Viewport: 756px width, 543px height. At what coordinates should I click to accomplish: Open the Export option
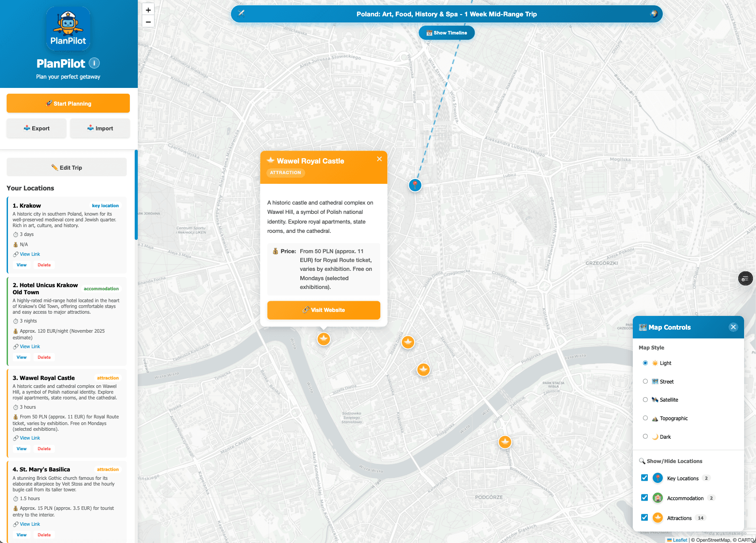pos(37,129)
